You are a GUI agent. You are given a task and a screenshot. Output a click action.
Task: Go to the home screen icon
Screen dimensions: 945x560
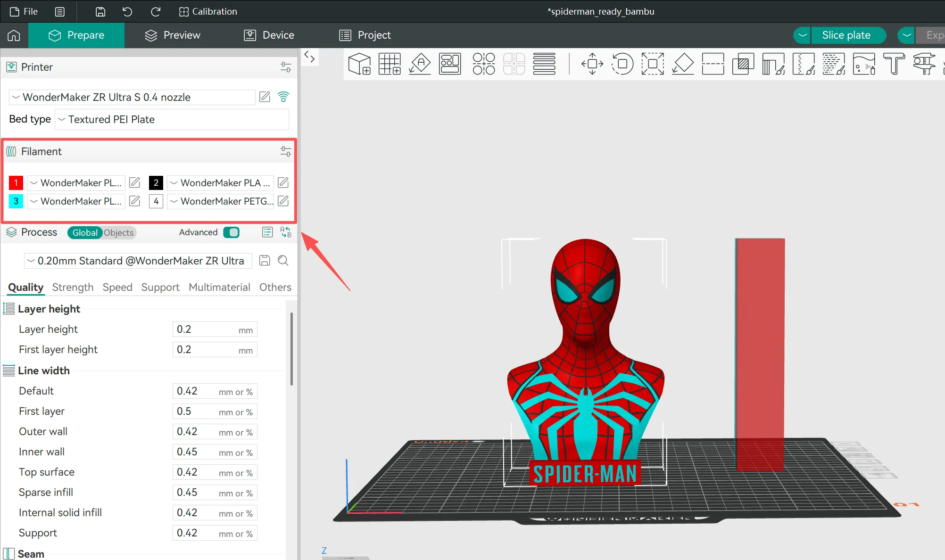click(14, 35)
